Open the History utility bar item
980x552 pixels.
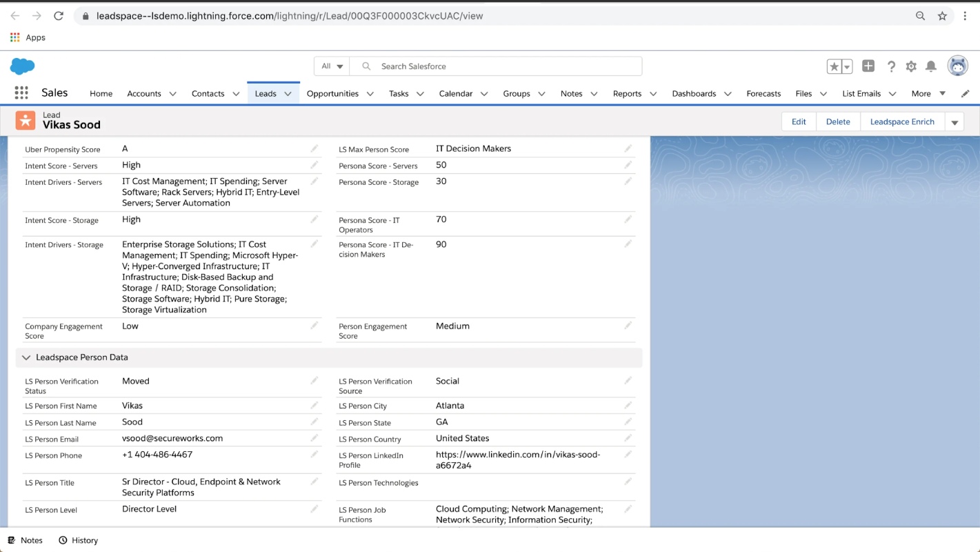[78, 540]
